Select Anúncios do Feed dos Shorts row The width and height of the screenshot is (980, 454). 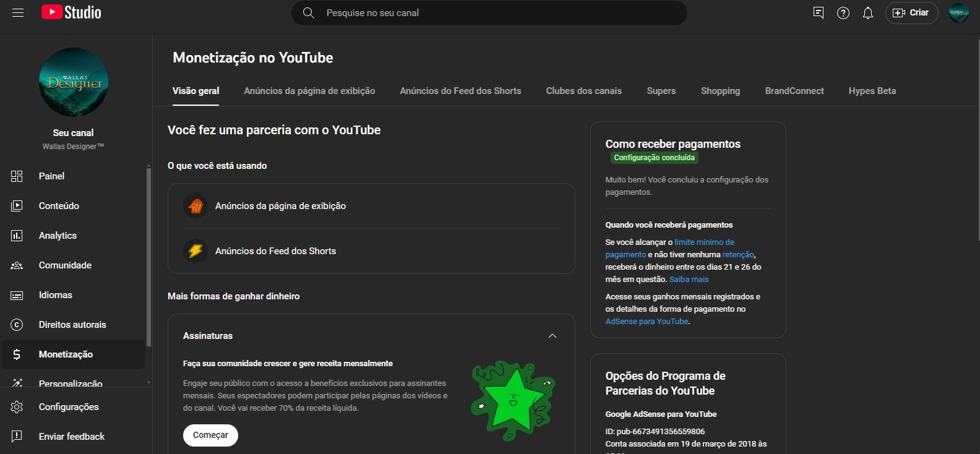click(x=371, y=251)
